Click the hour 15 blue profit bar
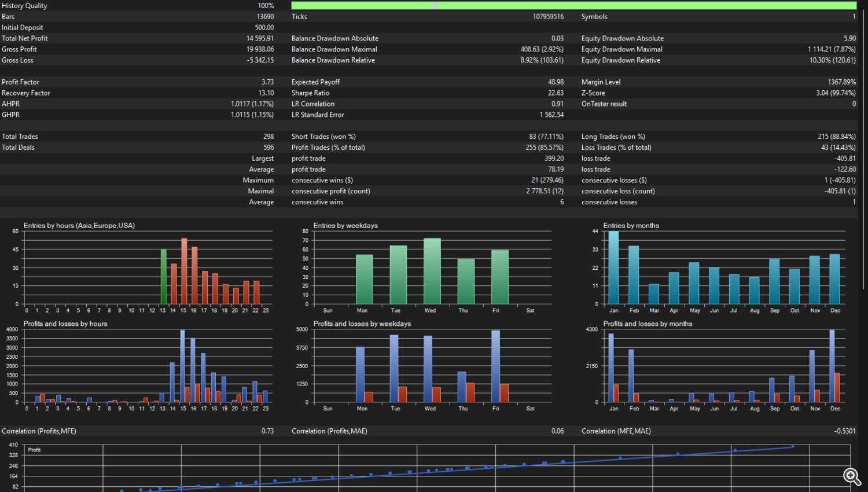868x492 pixels. tap(182, 366)
